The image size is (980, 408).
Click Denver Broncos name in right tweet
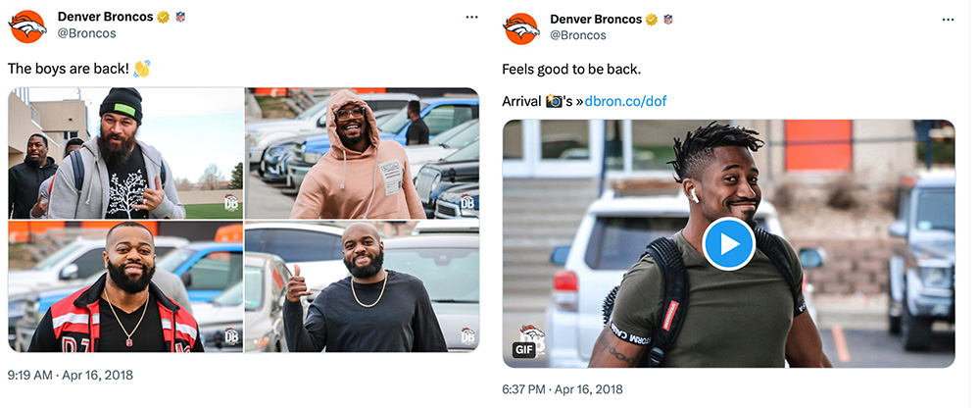[x=596, y=20]
